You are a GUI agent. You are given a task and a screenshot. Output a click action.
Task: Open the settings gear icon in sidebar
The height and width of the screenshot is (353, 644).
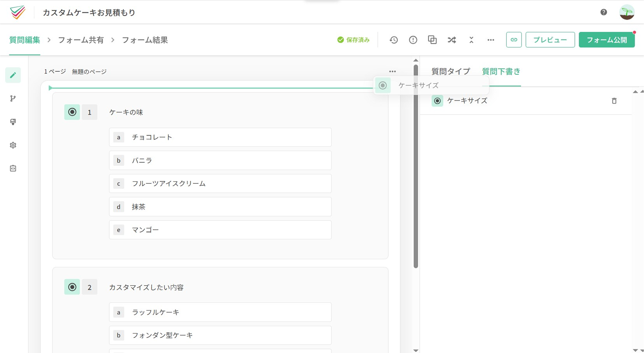point(13,145)
